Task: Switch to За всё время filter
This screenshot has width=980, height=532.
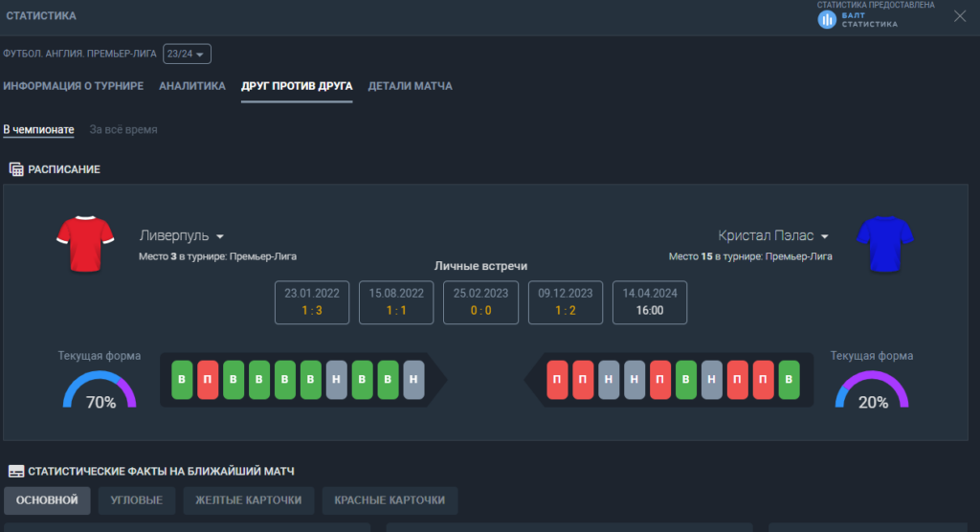Action: [x=123, y=130]
